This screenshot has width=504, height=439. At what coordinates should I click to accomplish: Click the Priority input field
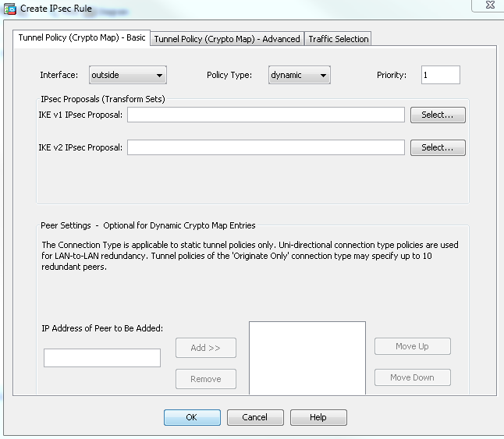tap(441, 75)
